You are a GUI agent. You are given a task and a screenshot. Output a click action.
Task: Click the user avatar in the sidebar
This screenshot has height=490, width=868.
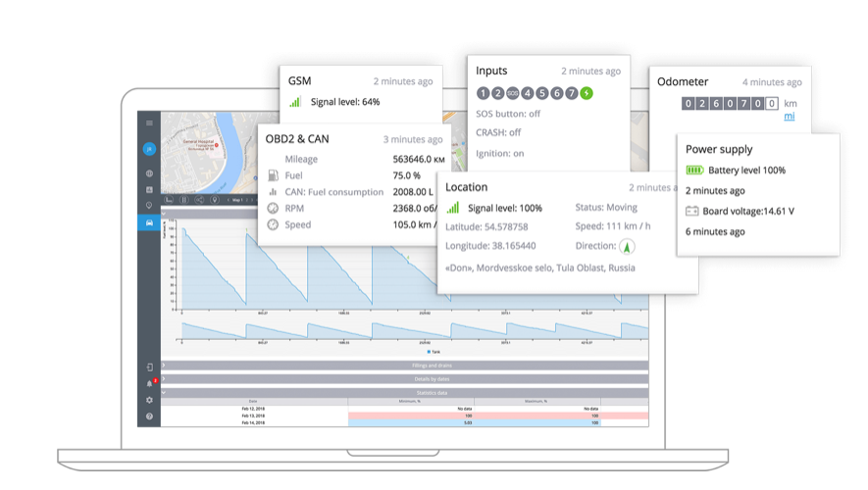(149, 149)
